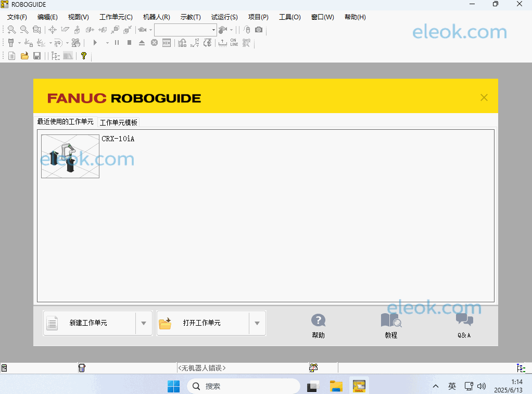Click the measure tool ruler icon
Screen dimensions: 532x394
point(223,43)
